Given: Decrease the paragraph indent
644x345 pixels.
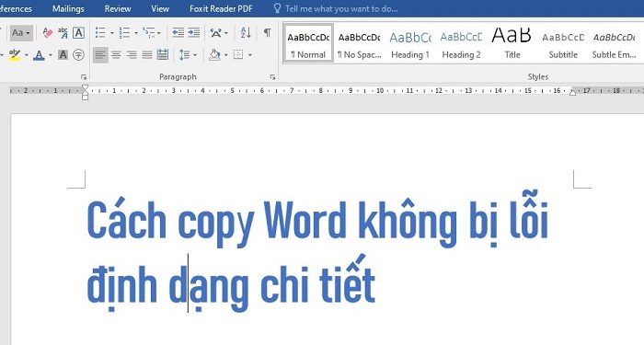Looking at the screenshot, I should click(178, 33).
